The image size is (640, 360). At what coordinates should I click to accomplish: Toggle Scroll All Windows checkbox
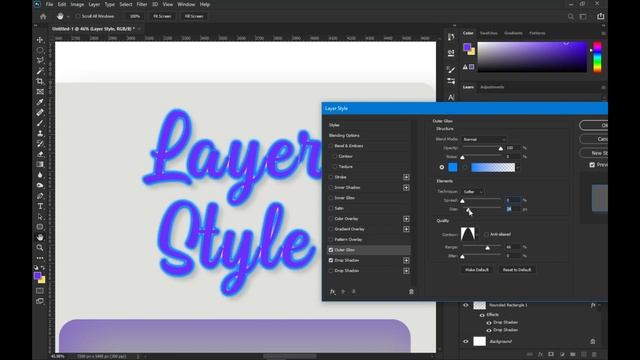[78, 16]
